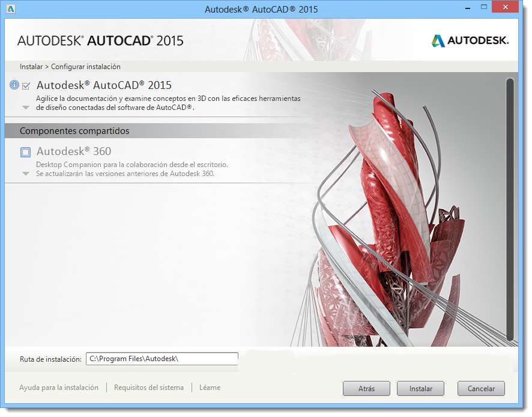The image size is (532, 417).
Task: Open Ayuda para la instalación link
Action: [59, 388]
